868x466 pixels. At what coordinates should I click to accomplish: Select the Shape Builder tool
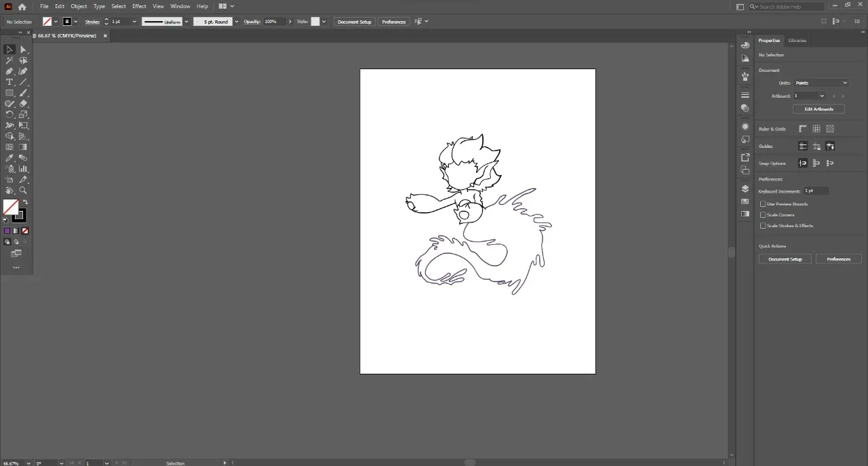(x=9, y=136)
